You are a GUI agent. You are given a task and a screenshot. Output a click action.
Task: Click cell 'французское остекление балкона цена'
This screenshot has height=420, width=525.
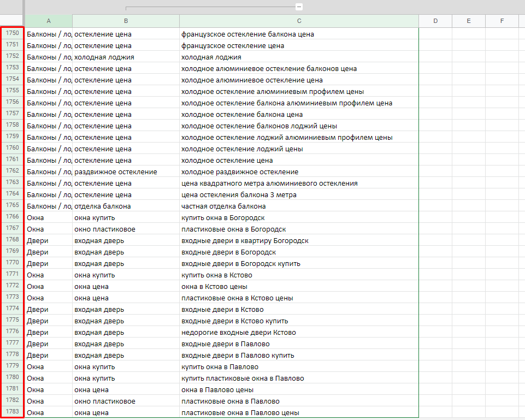(299, 34)
